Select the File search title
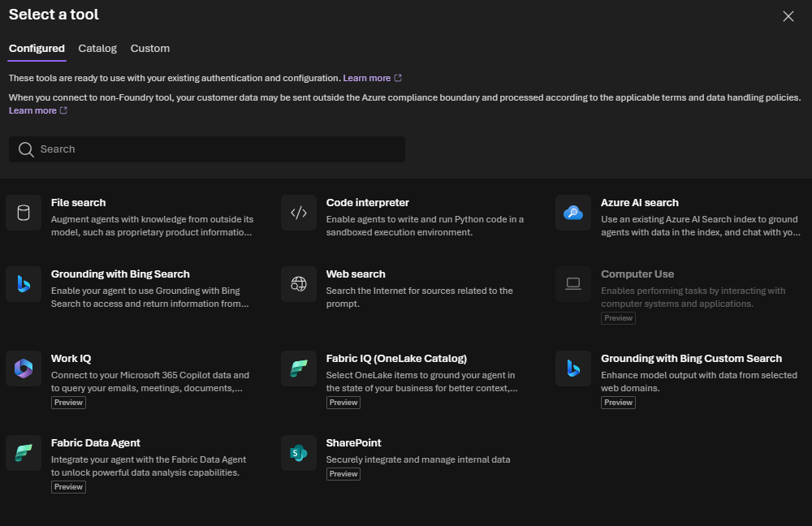Image resolution: width=812 pixels, height=526 pixels. click(78, 202)
